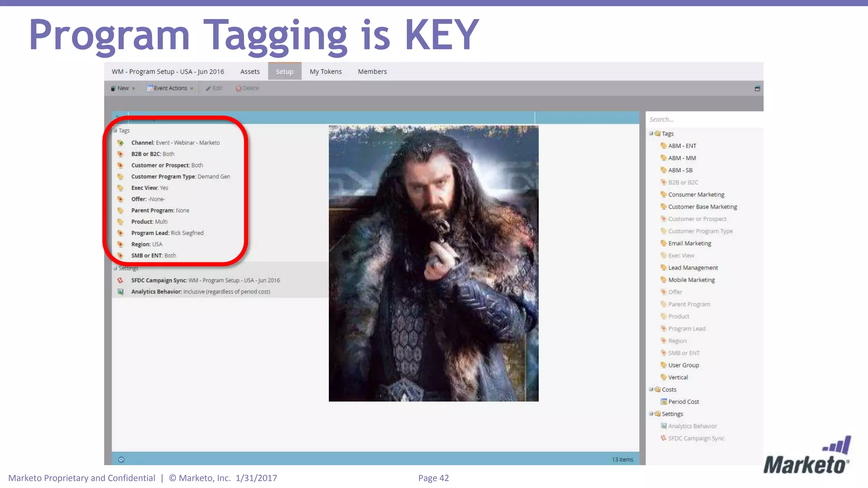Click the panel restore icon in toolbar

757,89
